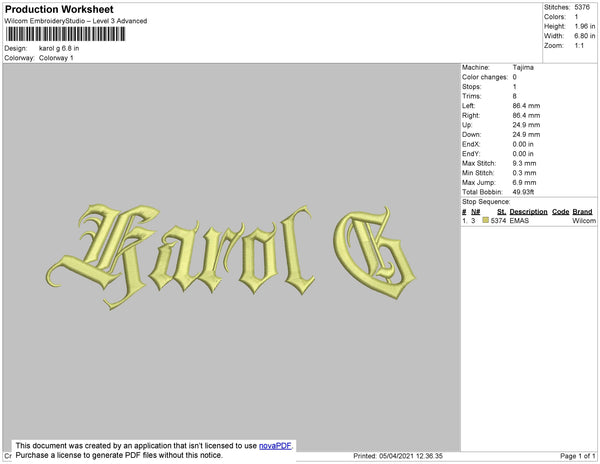
Task: Click the Height value '1.96 in'
Action: [x=584, y=26]
